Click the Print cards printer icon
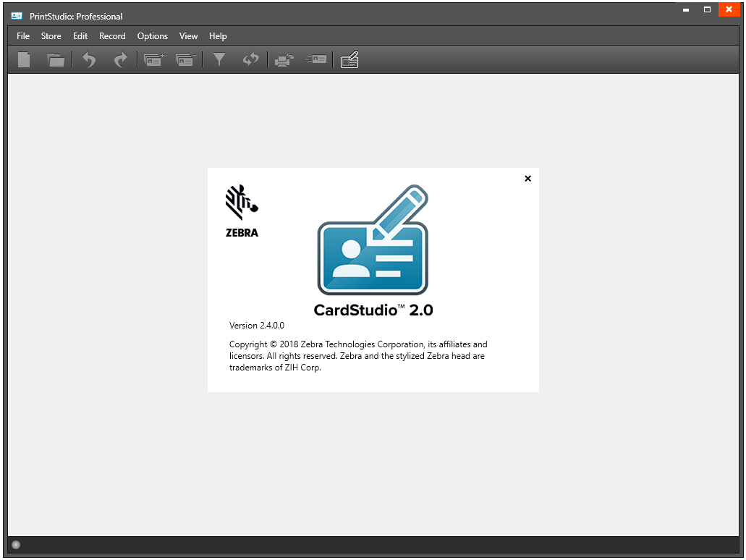 284,60
